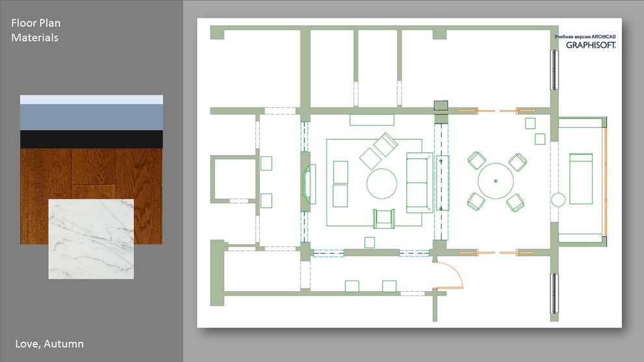The width and height of the screenshot is (644, 362).
Task: Click the upper right wall window
Action: click(554, 70)
